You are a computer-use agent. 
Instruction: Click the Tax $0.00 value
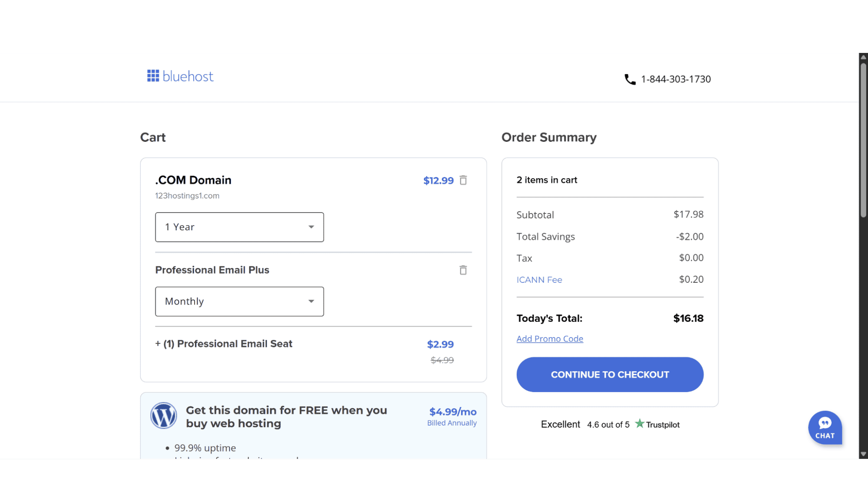tap(691, 258)
